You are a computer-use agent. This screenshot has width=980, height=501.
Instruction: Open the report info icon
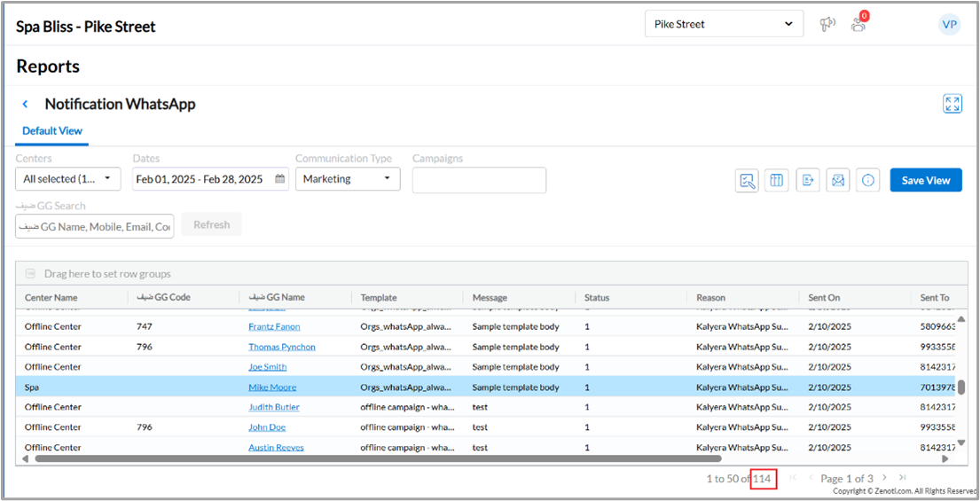[x=868, y=180]
